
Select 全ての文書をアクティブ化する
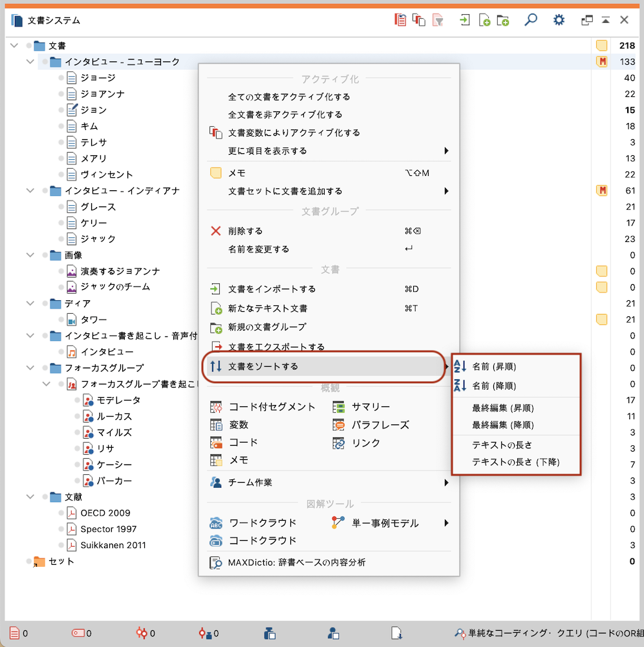tap(289, 97)
